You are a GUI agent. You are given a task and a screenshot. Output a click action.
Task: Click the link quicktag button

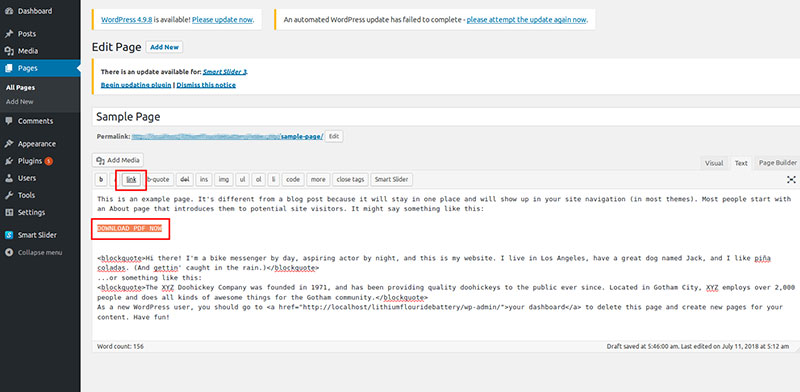(131, 180)
